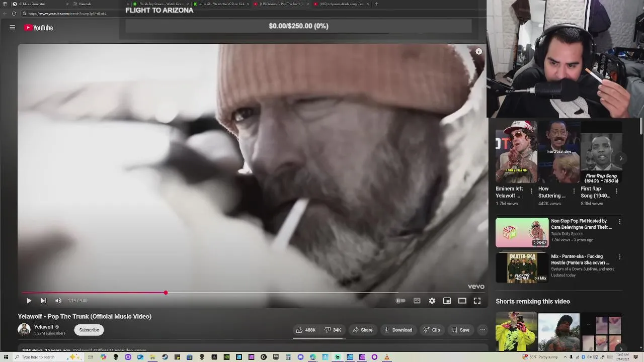Open Bluetooth tray icon
This screenshot has width=644, height=362.
(x=583, y=357)
